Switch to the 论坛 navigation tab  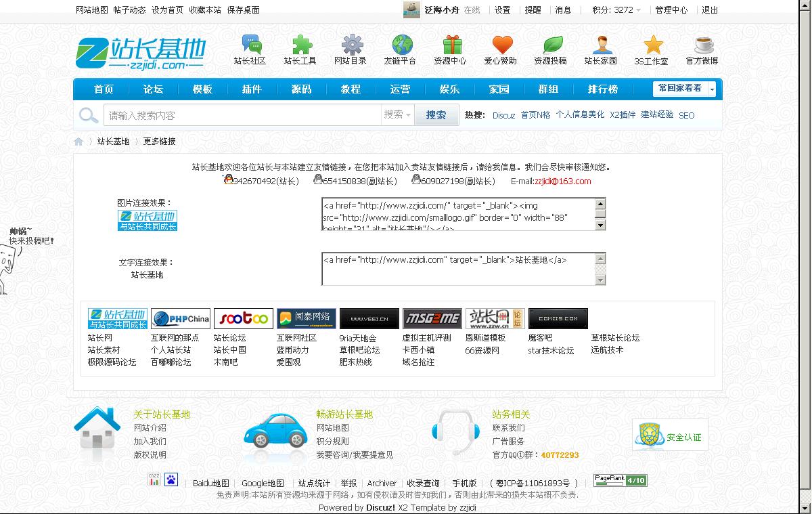click(153, 89)
